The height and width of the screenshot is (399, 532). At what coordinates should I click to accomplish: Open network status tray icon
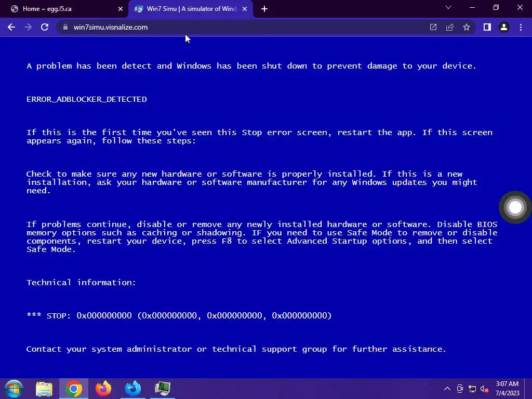pyautogui.click(x=472, y=389)
